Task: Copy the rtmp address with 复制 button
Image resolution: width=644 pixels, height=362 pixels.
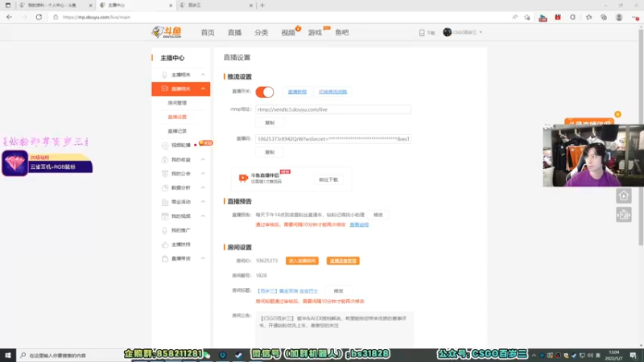Action: (x=270, y=123)
